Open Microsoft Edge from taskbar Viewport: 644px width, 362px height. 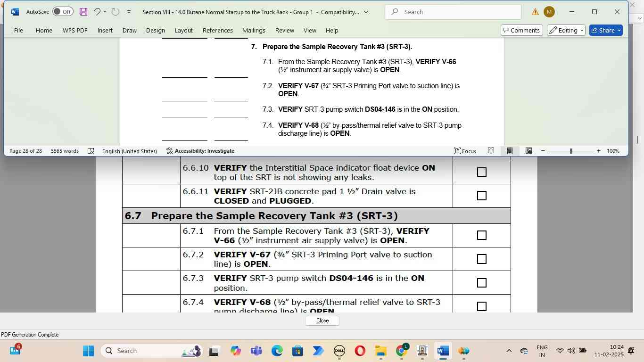pyautogui.click(x=277, y=351)
